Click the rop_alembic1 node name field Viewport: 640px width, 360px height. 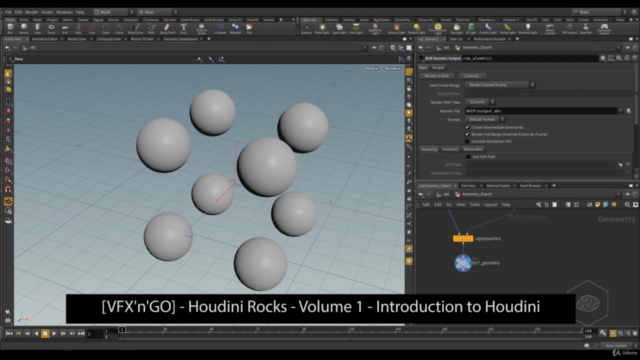click(530, 58)
